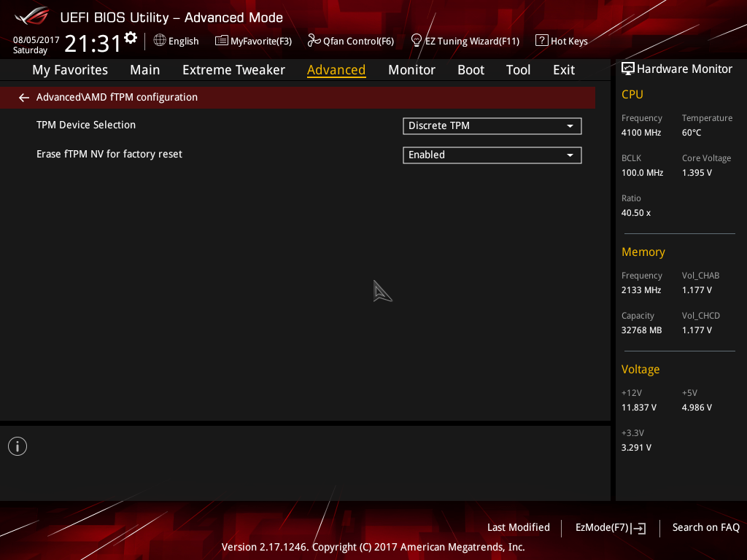Viewport: 747px width, 560px height.
Task: Open TPM Device Selection dropdown
Action: [x=492, y=126]
